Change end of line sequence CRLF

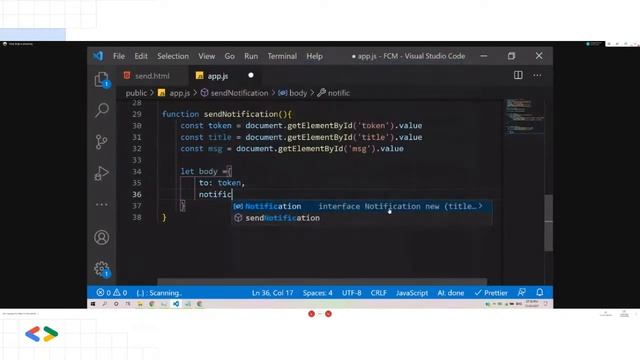378,293
